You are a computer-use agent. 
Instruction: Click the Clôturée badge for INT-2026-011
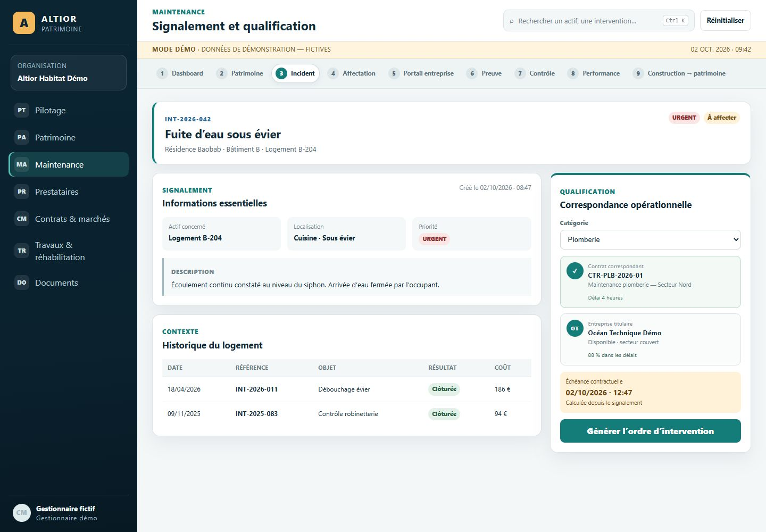point(444,389)
